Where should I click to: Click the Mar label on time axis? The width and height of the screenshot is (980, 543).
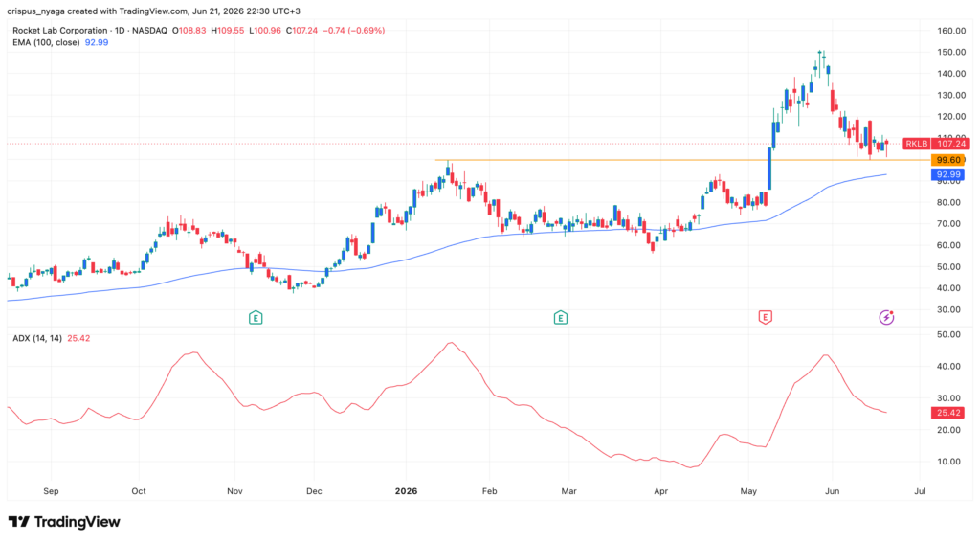[568, 491]
